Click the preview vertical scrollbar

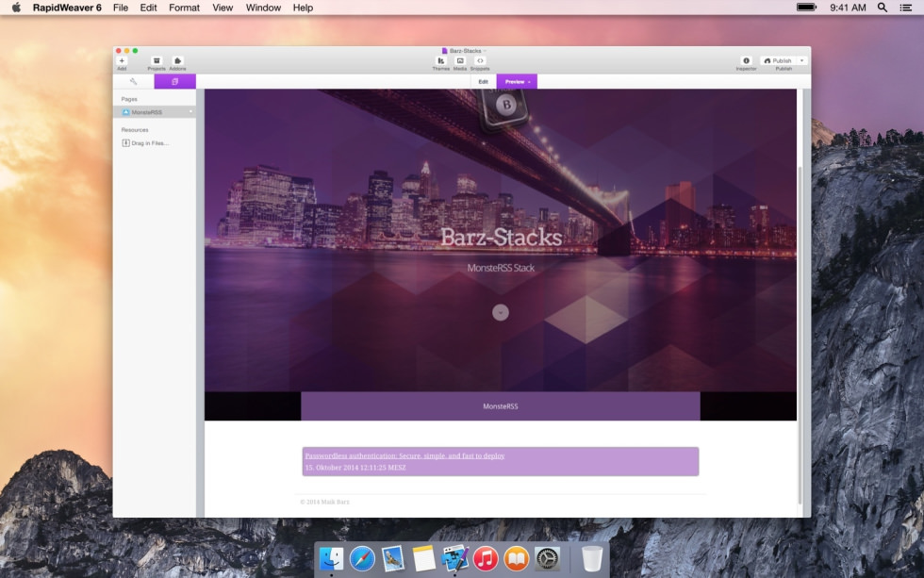pos(800,334)
